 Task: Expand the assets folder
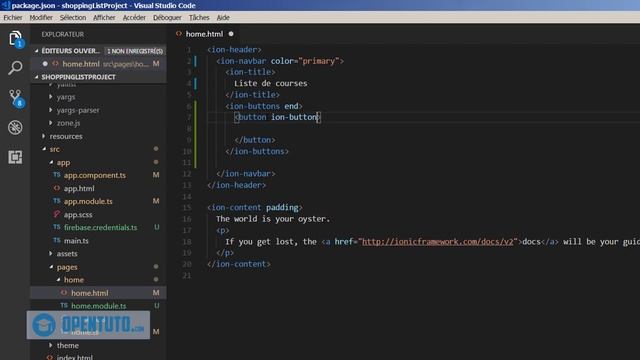point(51,253)
